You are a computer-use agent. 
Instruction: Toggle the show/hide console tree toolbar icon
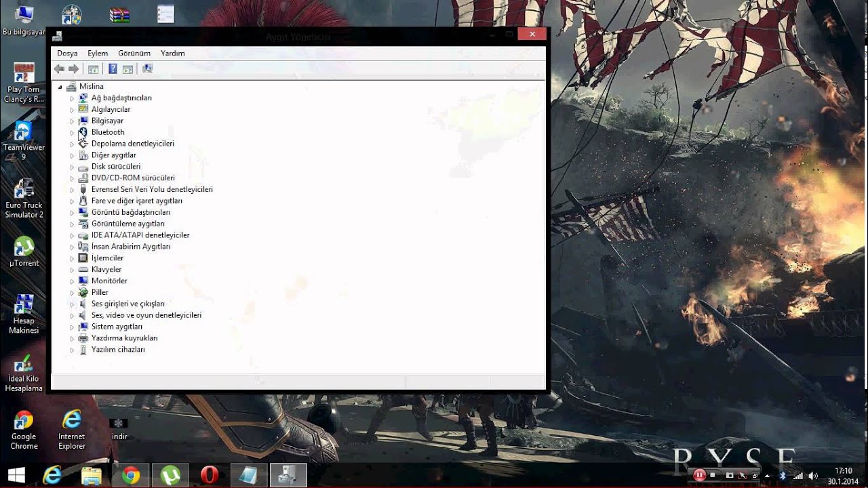(x=94, y=69)
